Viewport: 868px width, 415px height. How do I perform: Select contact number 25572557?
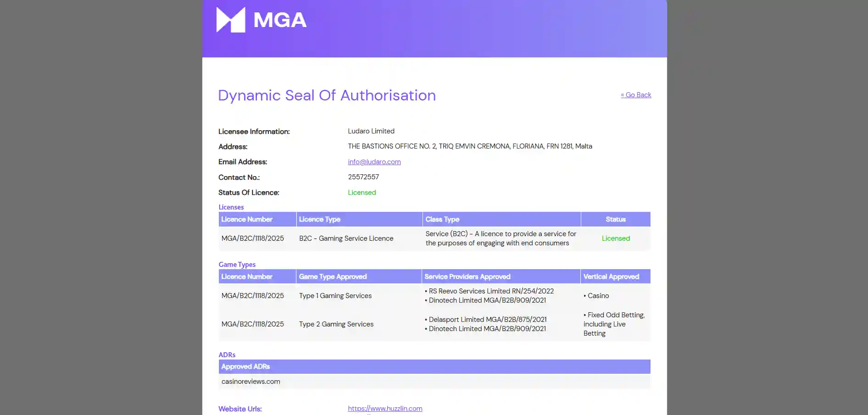click(363, 177)
